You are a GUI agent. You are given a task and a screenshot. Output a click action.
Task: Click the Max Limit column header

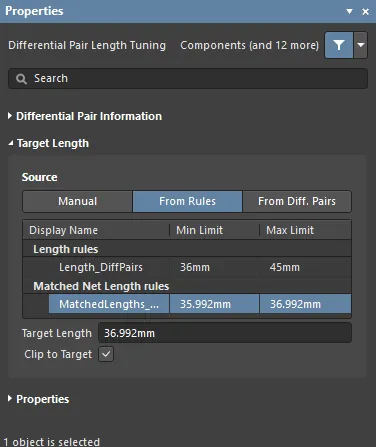pyautogui.click(x=305, y=230)
